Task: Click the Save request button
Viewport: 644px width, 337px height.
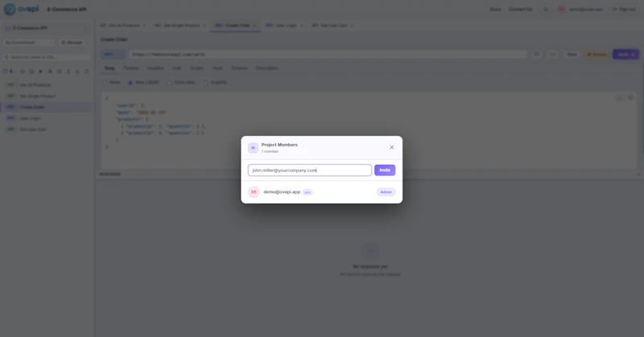Action: coord(572,54)
